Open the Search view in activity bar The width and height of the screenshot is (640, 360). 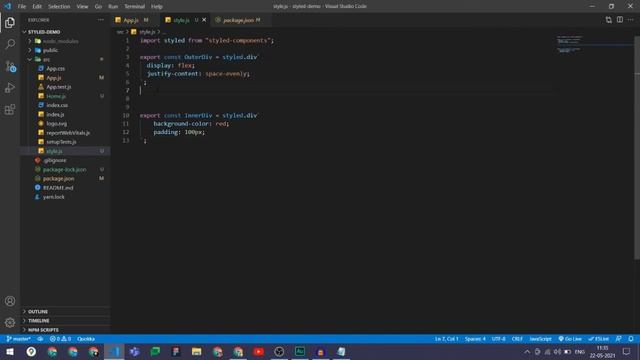pos(10,44)
